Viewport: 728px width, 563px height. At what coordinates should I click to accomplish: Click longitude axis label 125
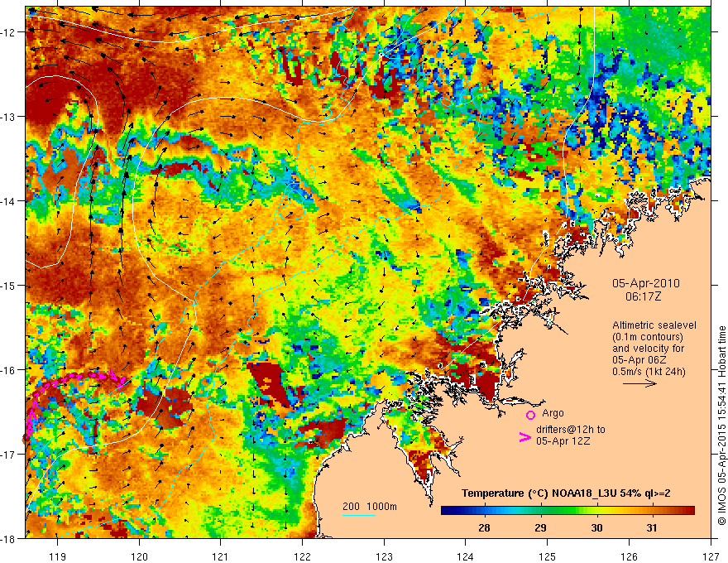point(548,556)
